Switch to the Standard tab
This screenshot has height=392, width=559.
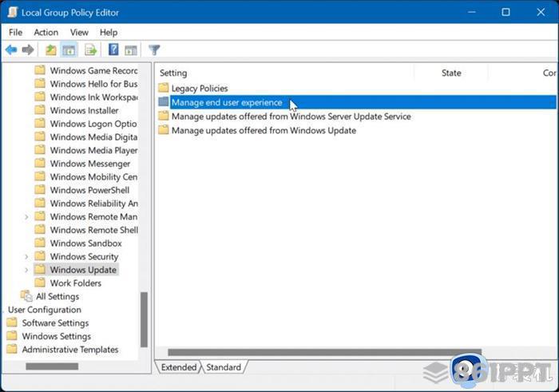point(224,367)
